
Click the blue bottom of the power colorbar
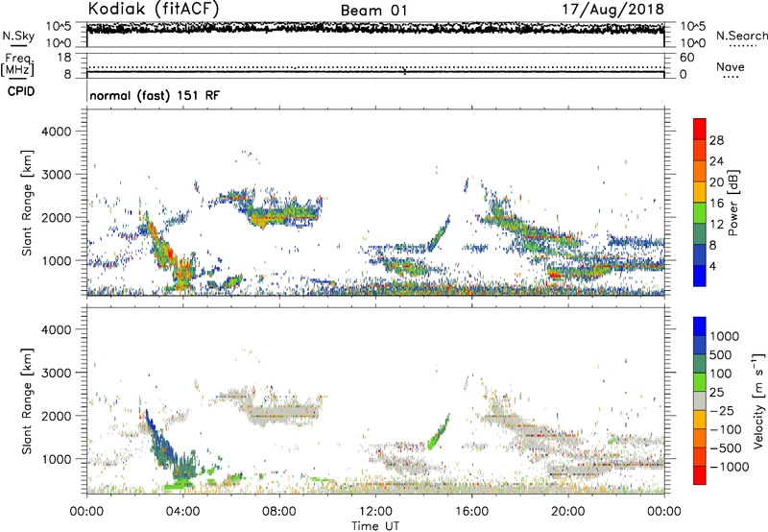pos(700,276)
